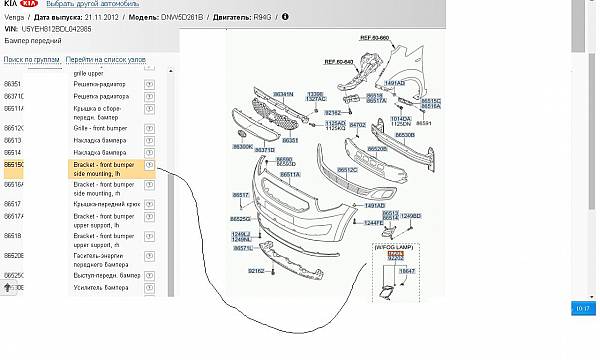Click the blue 10:17 button

583,308
